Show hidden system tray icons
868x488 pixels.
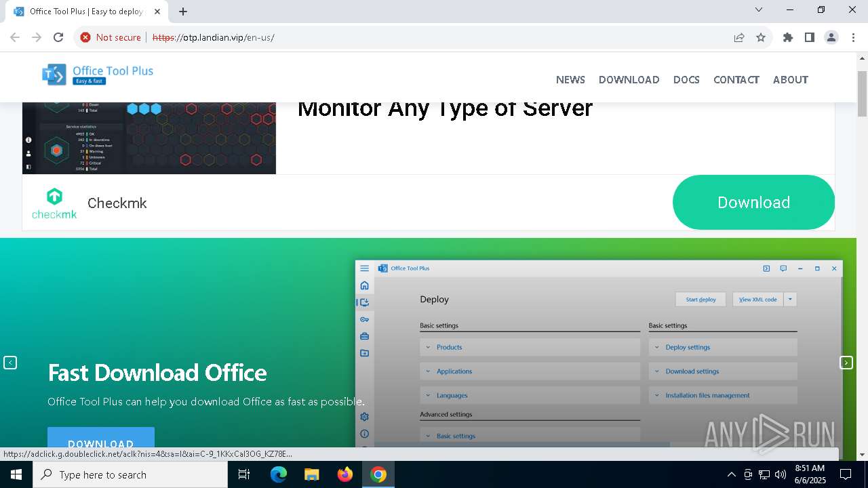[731, 474]
